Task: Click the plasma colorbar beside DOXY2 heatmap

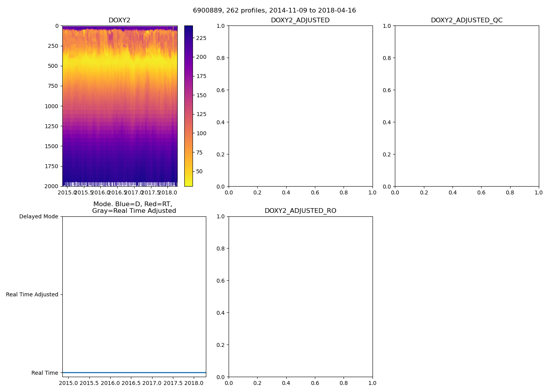Action: click(x=188, y=106)
